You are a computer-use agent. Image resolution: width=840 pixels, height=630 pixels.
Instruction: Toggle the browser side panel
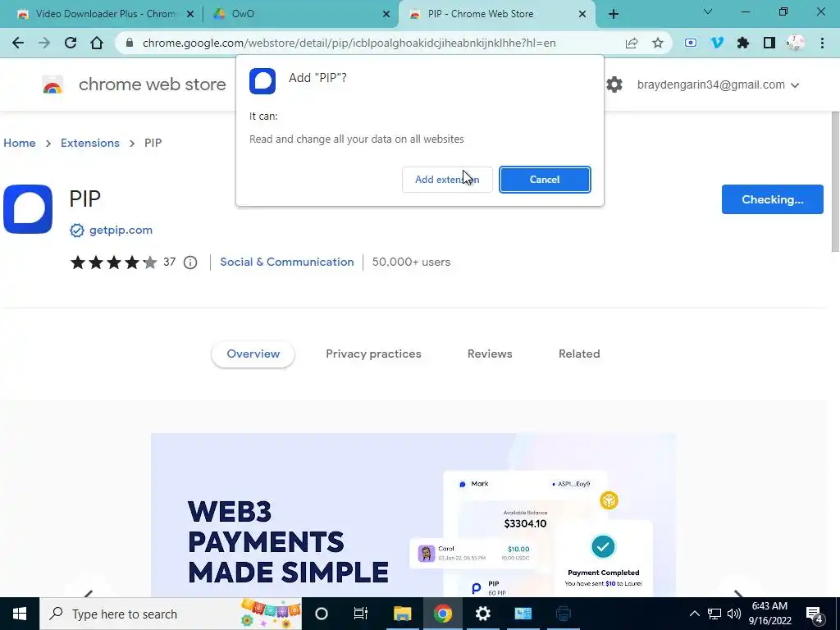[x=769, y=43]
